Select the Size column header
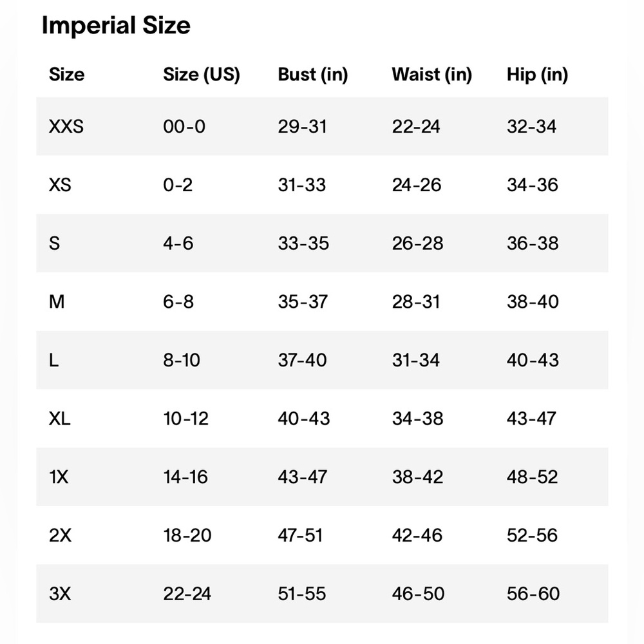The height and width of the screenshot is (644, 644). [66, 75]
